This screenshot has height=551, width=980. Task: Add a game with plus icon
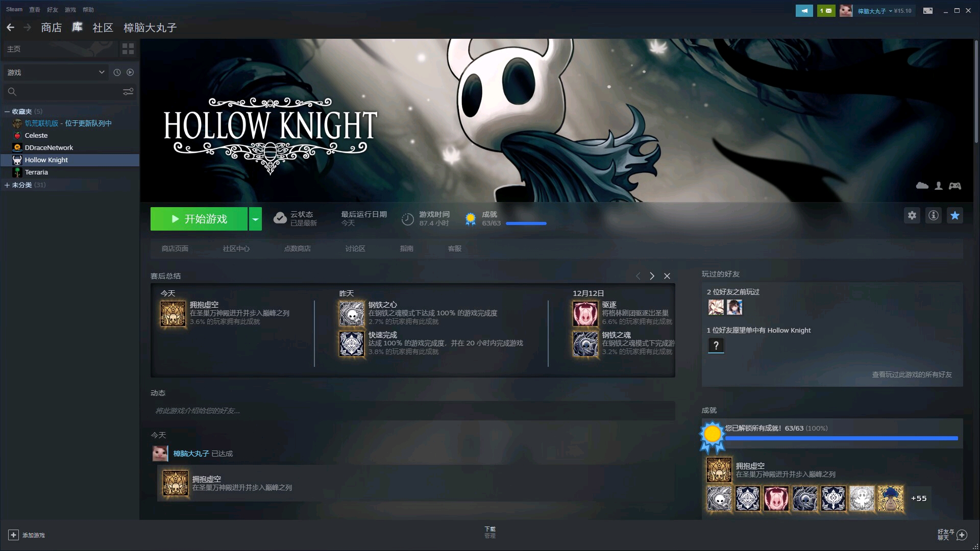point(13,535)
